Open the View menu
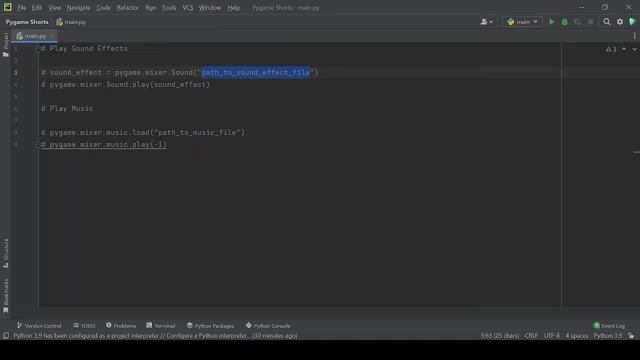 pos(54,8)
